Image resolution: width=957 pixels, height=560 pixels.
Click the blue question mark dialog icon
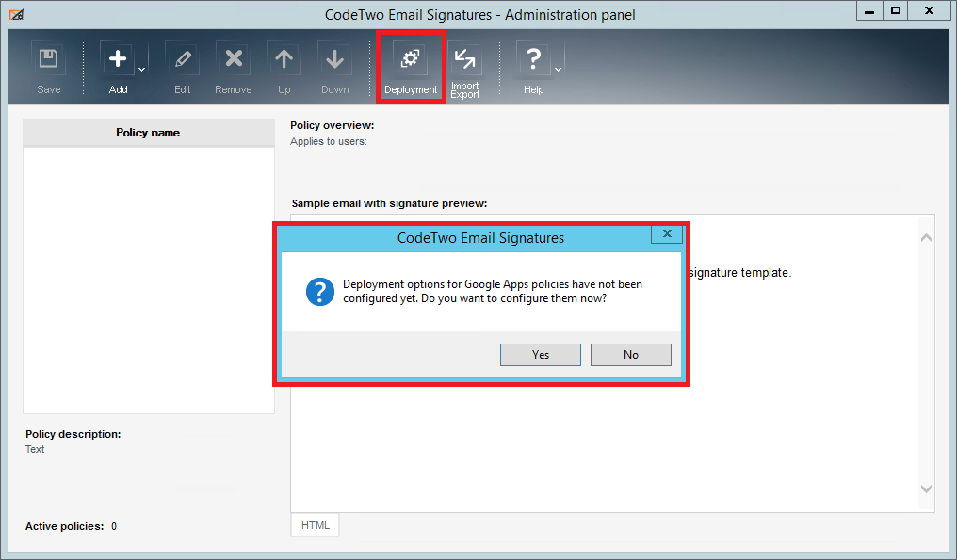coord(320,292)
